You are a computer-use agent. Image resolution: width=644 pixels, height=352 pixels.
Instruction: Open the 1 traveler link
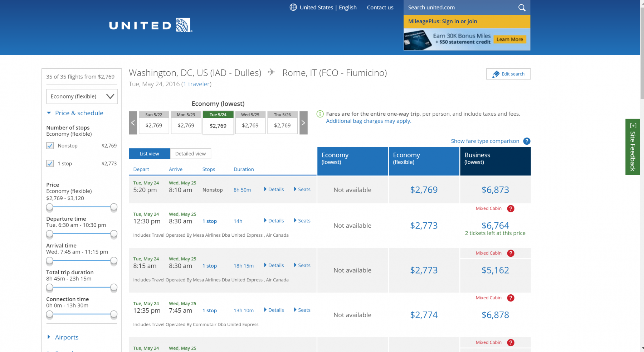(196, 84)
